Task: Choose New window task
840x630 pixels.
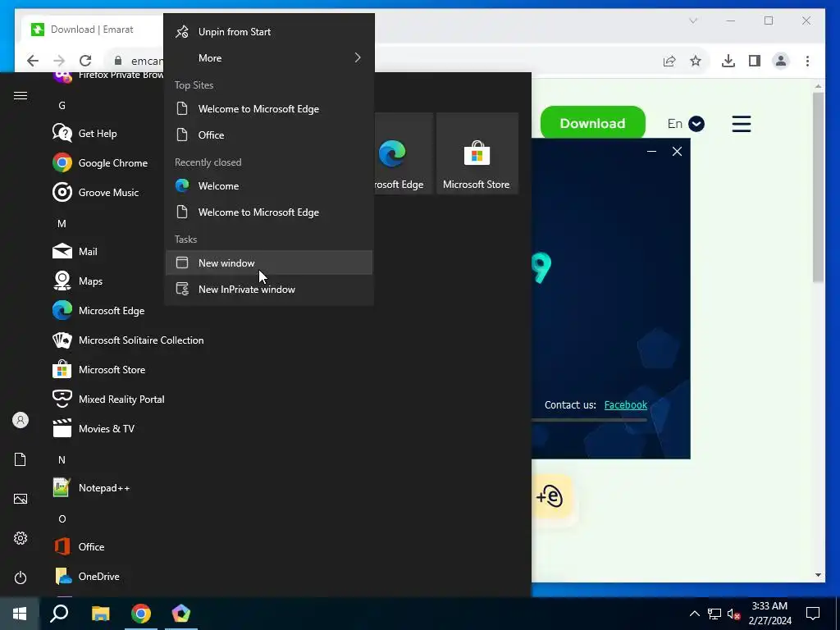Action: 269,263
